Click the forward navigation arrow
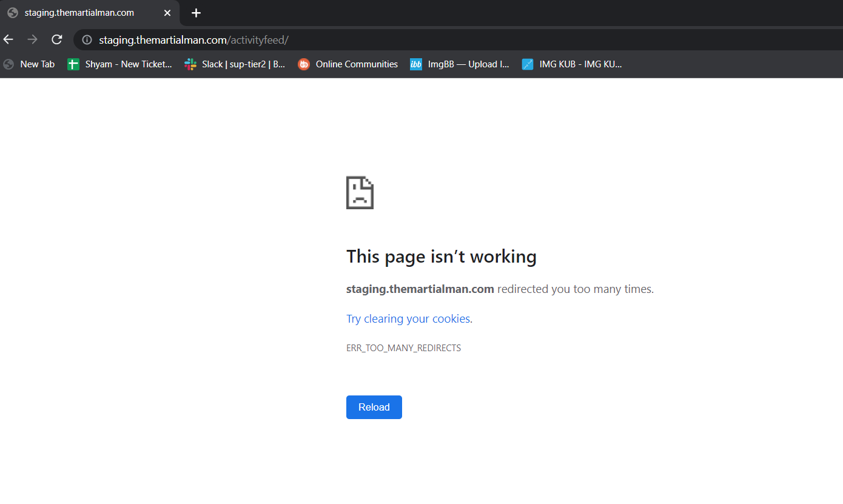Viewport: 843px width, 504px height. 33,39
